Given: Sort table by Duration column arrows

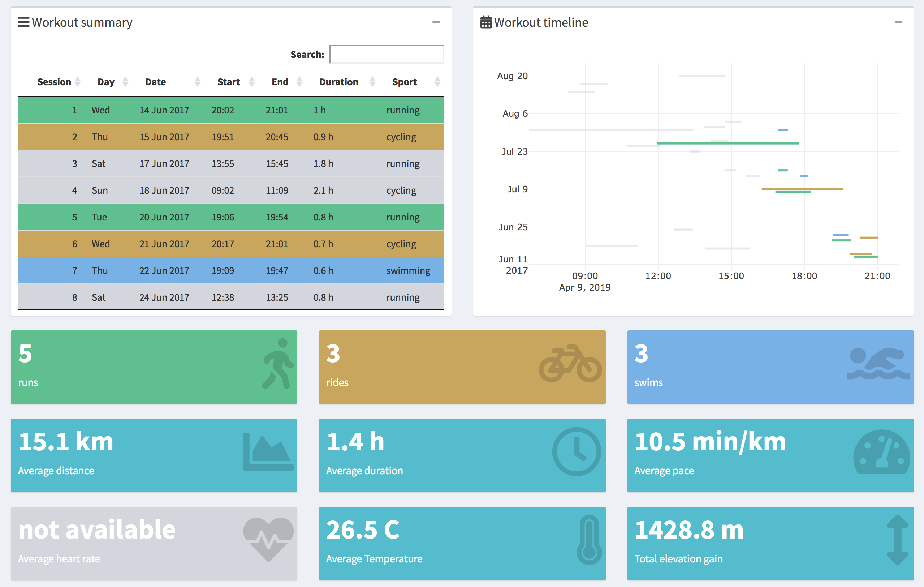Looking at the screenshot, I should 372,82.
